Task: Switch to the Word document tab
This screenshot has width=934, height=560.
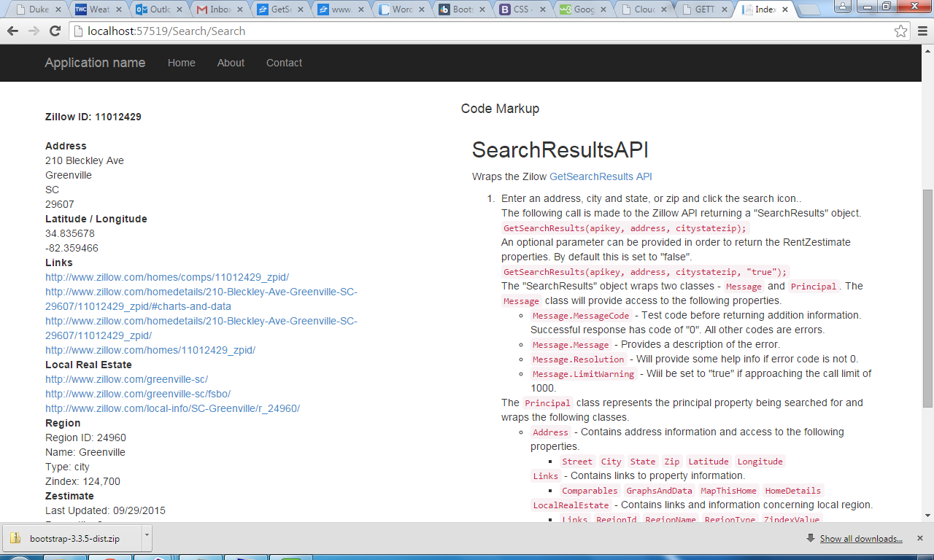Action: pos(403,9)
